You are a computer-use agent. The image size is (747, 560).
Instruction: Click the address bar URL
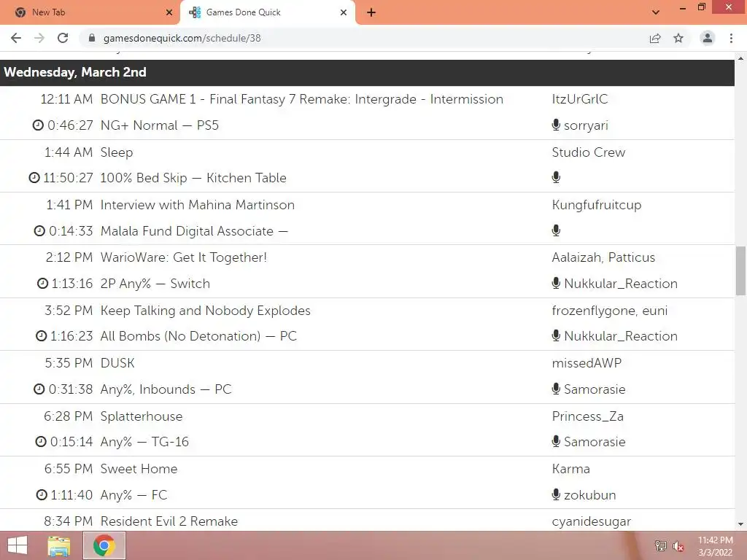[x=182, y=38]
